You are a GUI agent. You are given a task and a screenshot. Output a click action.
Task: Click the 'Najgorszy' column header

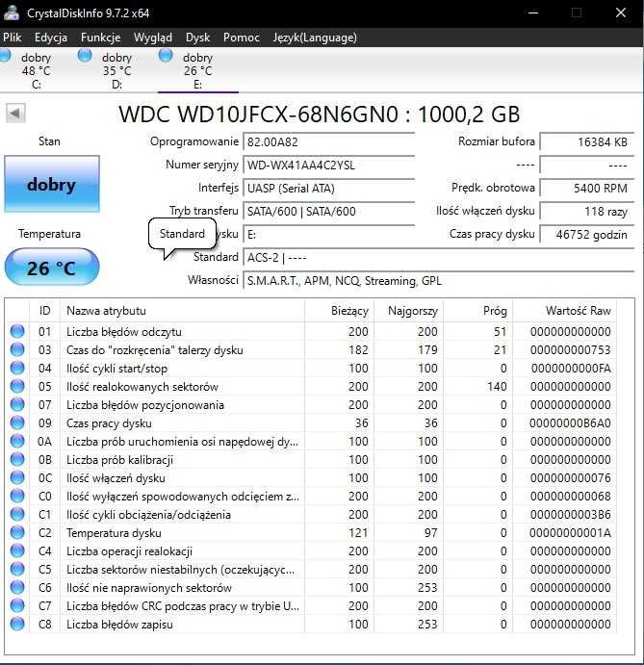[x=409, y=311]
